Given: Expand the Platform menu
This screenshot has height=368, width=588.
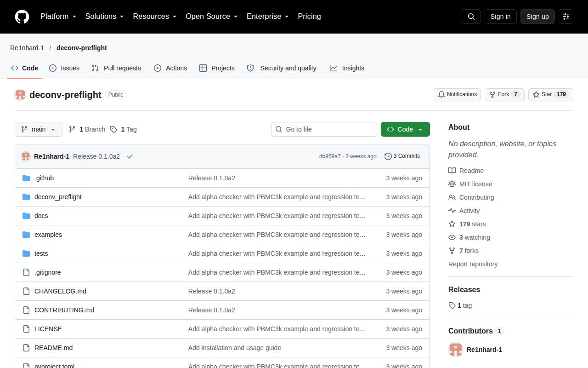Looking at the screenshot, I should (x=58, y=17).
